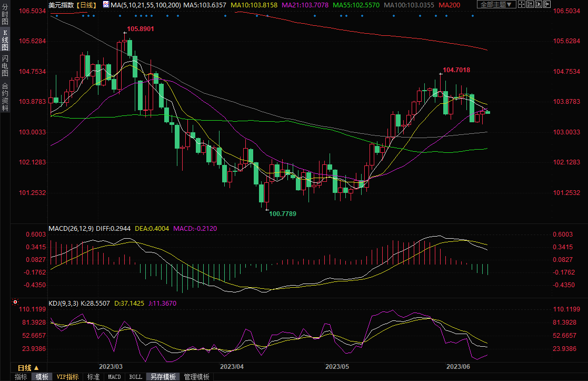This screenshot has width=588, height=381.
Task: Switch to 闪电图 side tab
Action: [5, 65]
